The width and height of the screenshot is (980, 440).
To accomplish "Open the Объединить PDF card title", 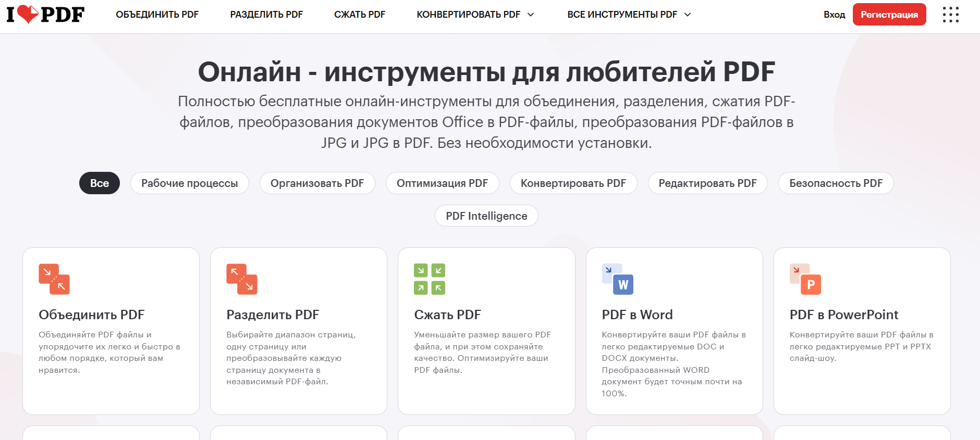I will [92, 315].
